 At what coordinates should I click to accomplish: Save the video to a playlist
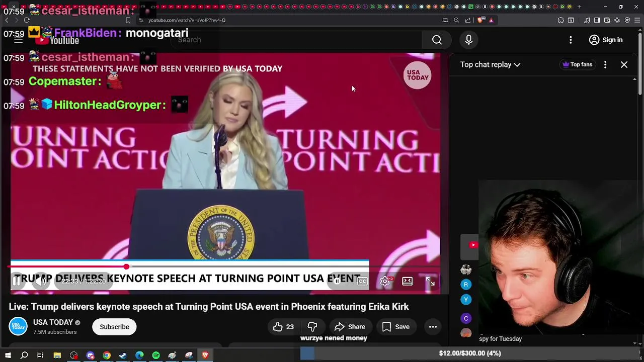pos(395,327)
